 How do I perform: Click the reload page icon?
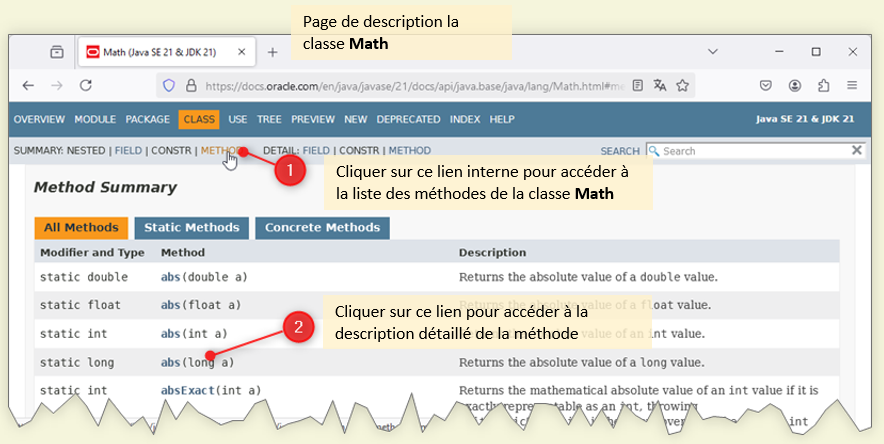click(86, 86)
